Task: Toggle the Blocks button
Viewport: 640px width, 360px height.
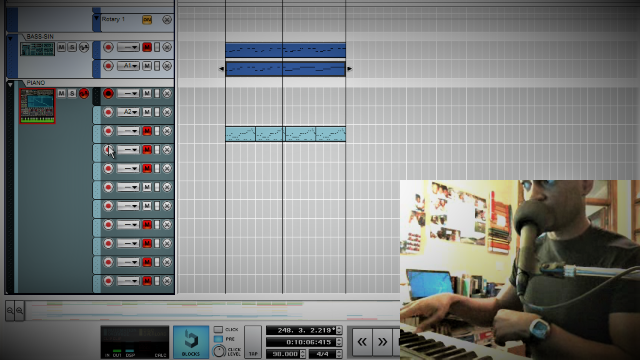Action: 191,342
